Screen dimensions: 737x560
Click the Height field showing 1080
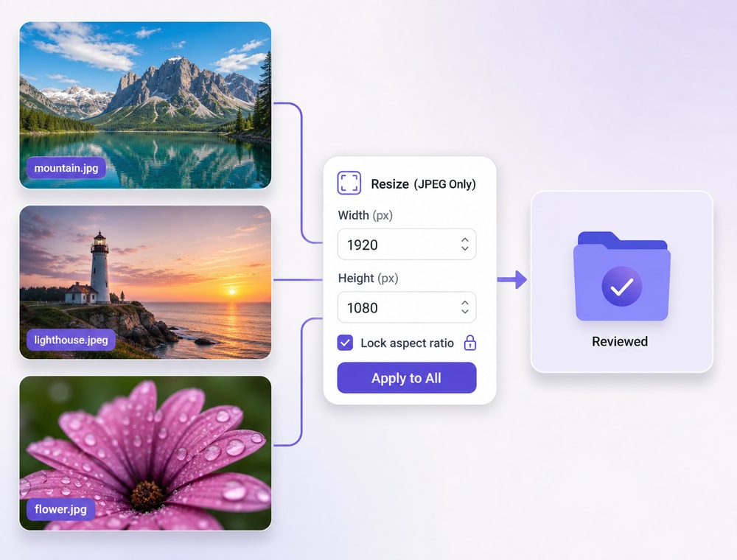(x=407, y=307)
